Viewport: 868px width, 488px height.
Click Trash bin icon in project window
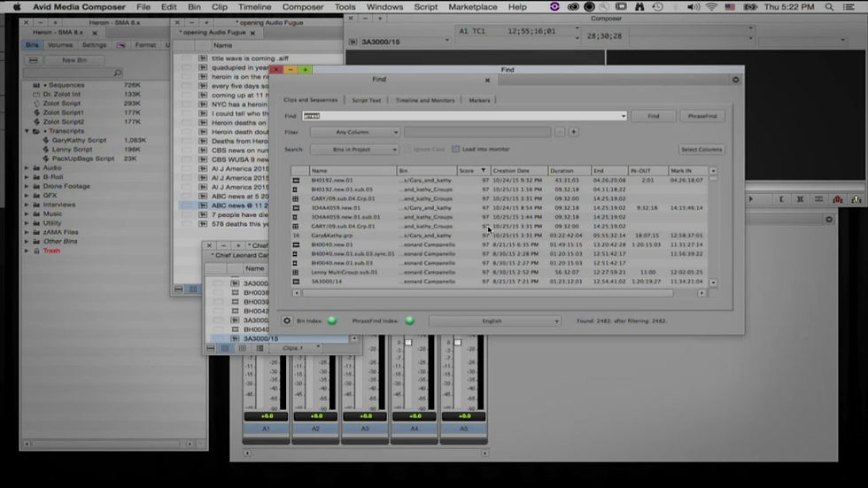point(36,251)
